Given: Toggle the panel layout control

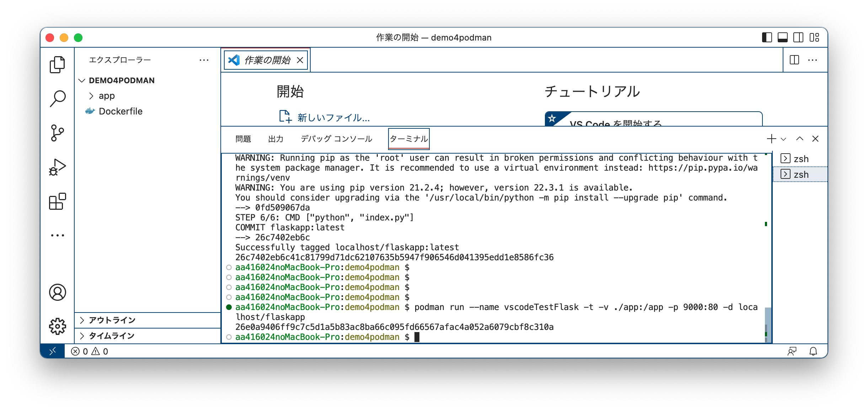Looking at the screenshot, I should [x=782, y=37].
